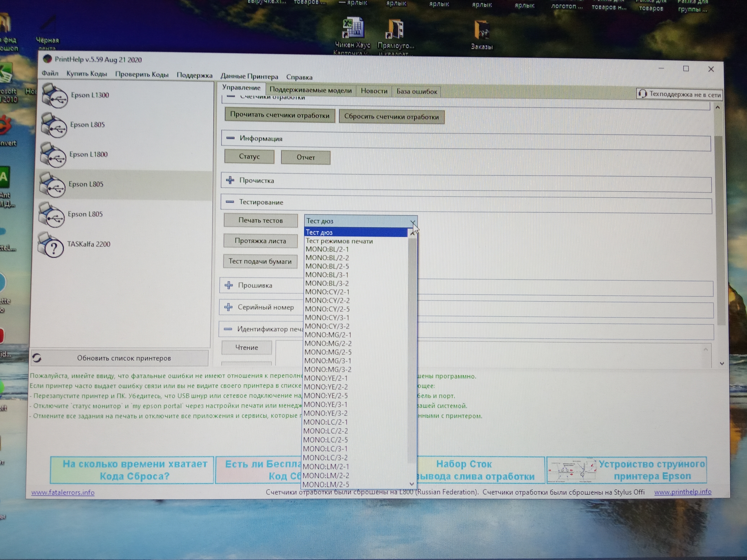This screenshot has height=560, width=747.
Task: Click Обновить список принтеров button
Action: tap(120, 358)
